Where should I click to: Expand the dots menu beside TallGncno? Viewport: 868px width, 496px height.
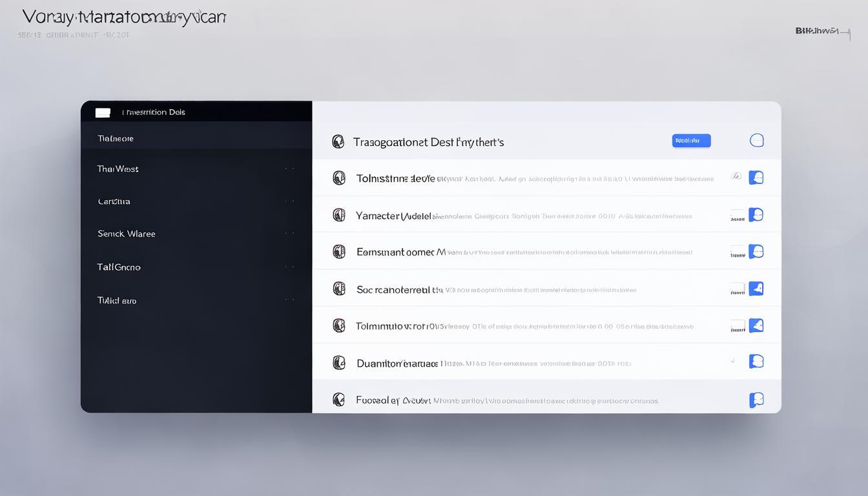[x=289, y=267]
